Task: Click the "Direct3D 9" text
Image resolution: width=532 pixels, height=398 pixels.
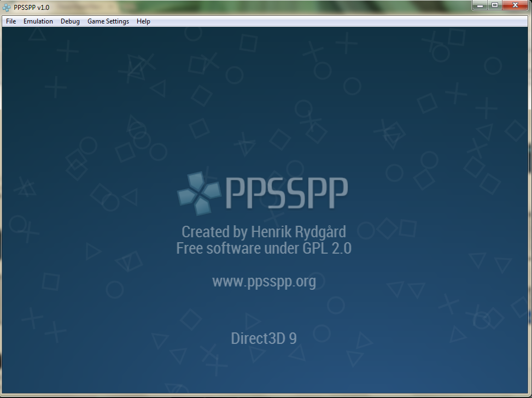Action: click(x=264, y=338)
